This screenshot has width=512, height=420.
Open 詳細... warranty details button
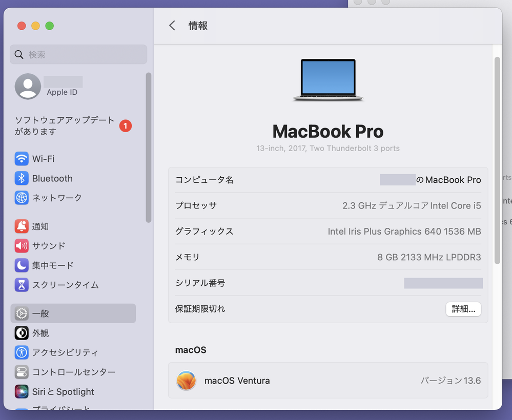[x=463, y=309]
